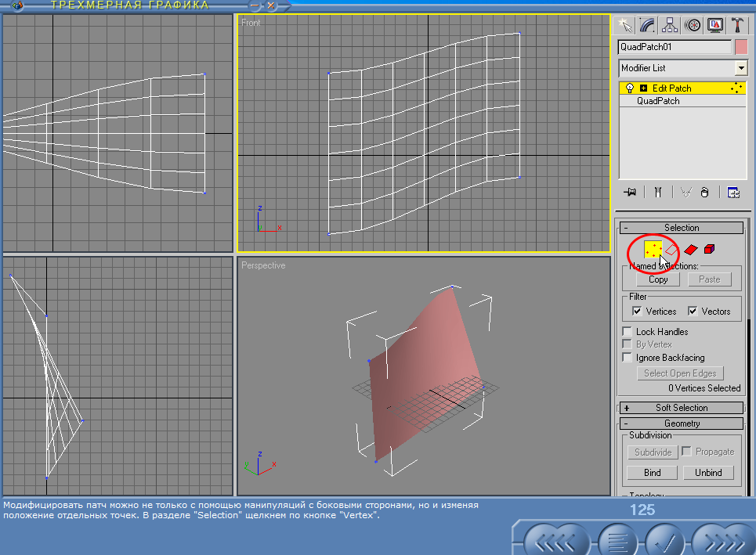
Task: Click the Perspective viewport label
Action: click(x=263, y=265)
